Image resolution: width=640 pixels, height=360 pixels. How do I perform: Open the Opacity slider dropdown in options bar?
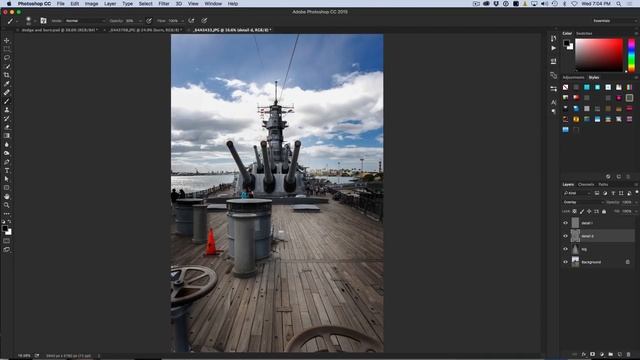click(140, 20)
